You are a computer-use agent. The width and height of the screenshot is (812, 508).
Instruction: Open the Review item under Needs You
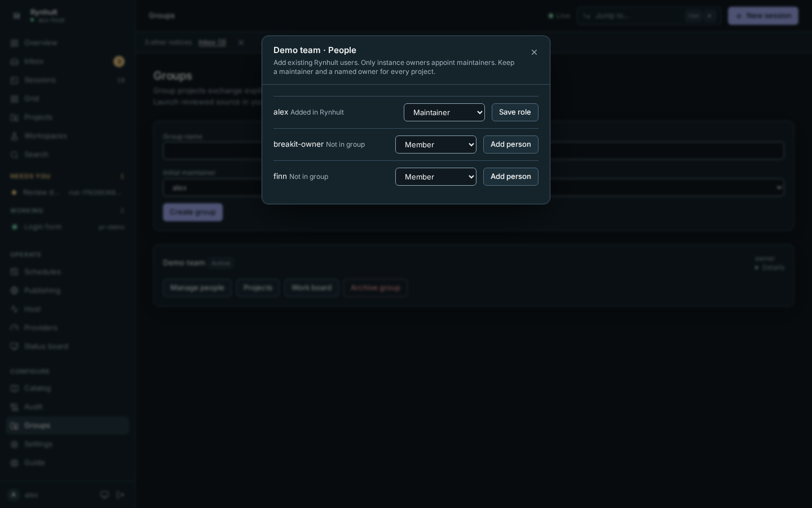coord(68,192)
